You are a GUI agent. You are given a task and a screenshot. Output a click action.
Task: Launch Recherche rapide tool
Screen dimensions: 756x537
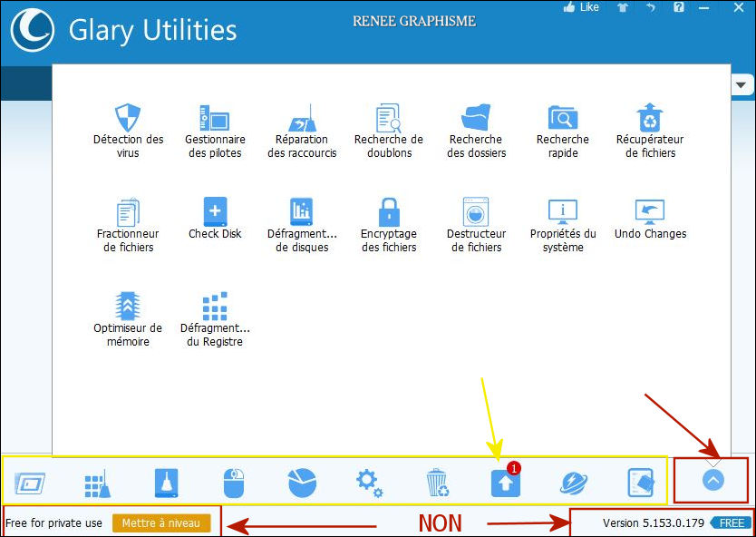(x=563, y=131)
